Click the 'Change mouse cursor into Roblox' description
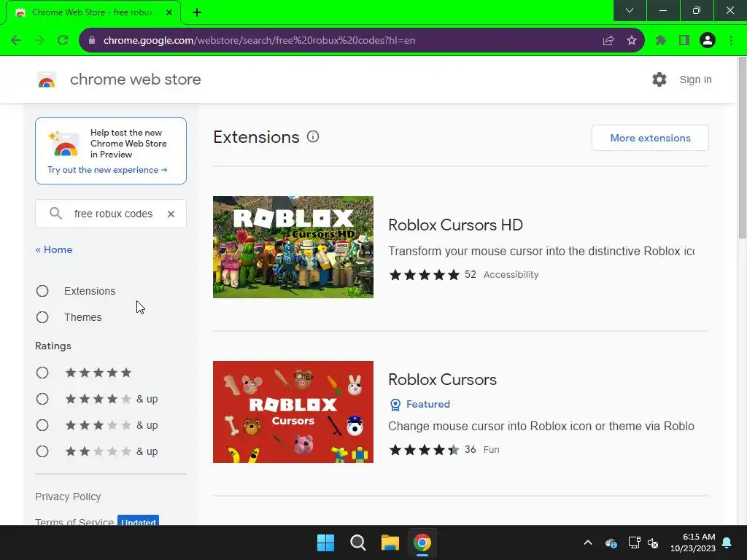This screenshot has width=747, height=560. pos(541,426)
